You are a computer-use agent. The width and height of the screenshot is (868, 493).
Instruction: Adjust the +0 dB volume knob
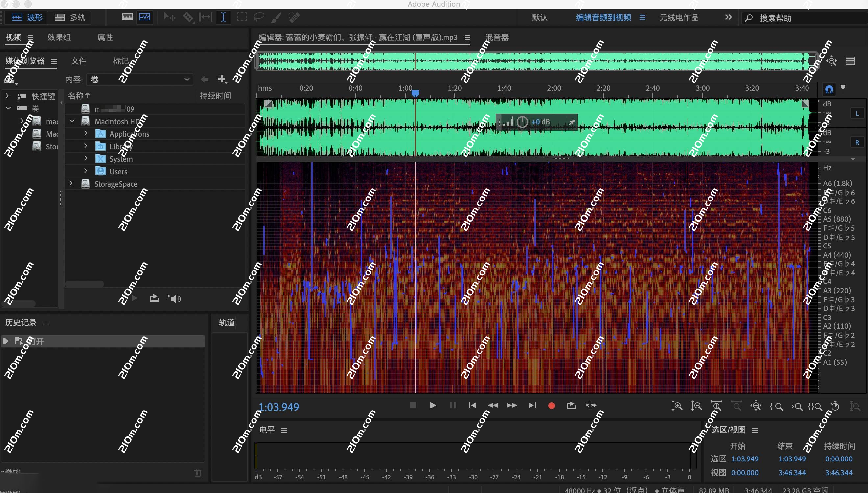522,122
